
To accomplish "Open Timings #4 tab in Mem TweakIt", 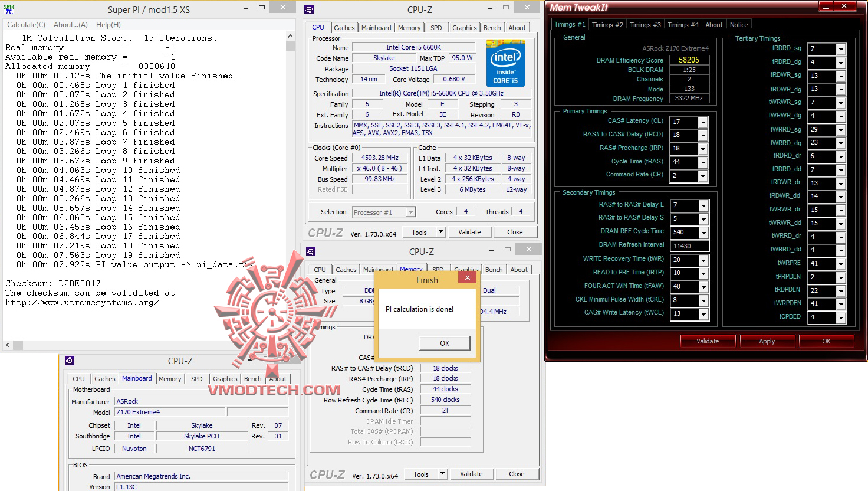I will pyautogui.click(x=683, y=25).
